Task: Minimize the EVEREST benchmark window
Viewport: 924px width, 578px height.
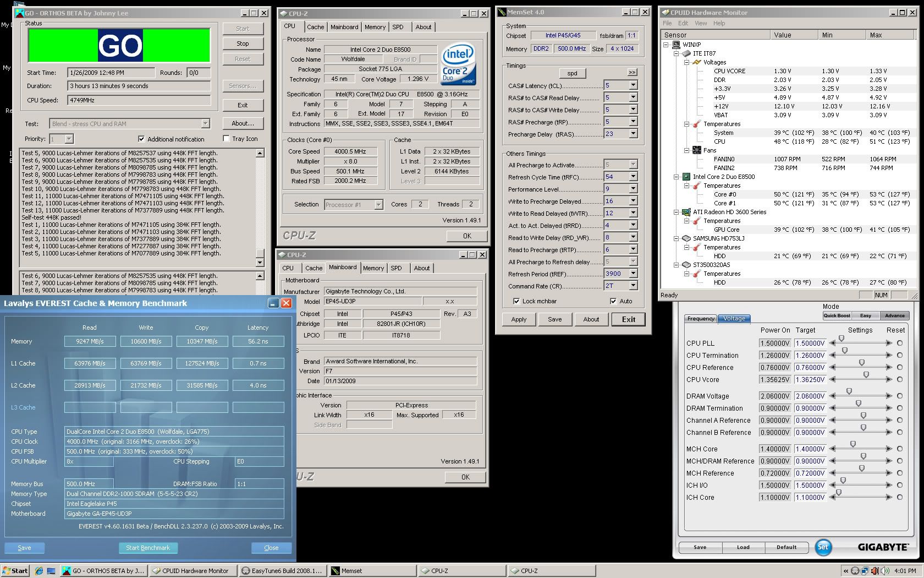Action: pyautogui.click(x=273, y=303)
